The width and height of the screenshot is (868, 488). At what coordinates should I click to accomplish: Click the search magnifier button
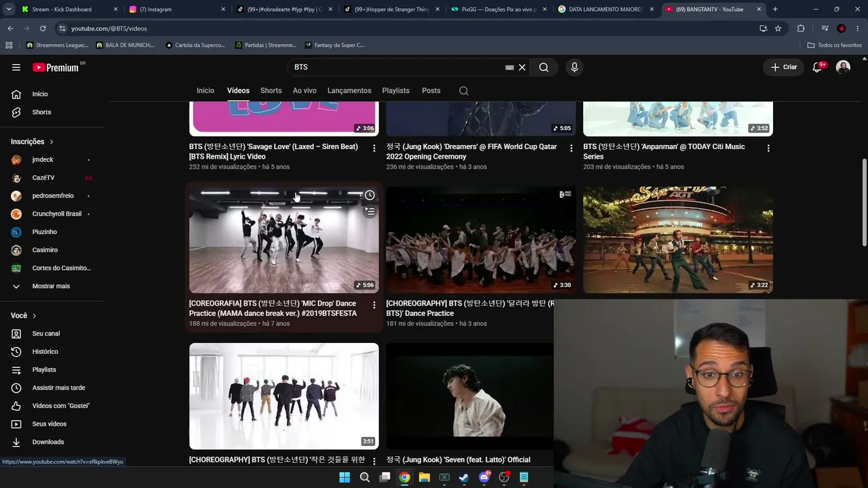pos(544,67)
